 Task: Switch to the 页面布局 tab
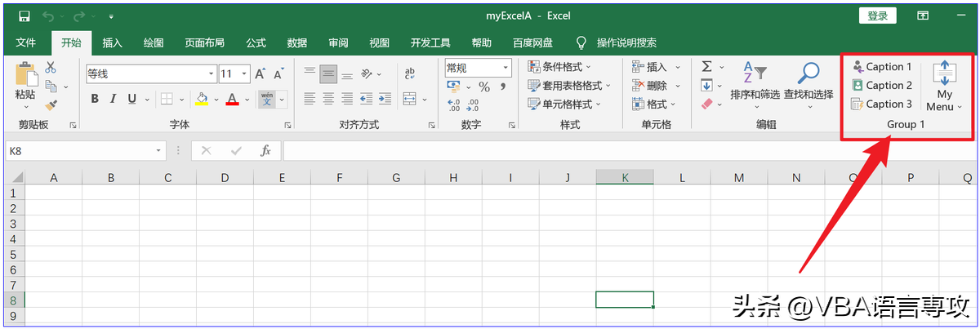coord(205,42)
